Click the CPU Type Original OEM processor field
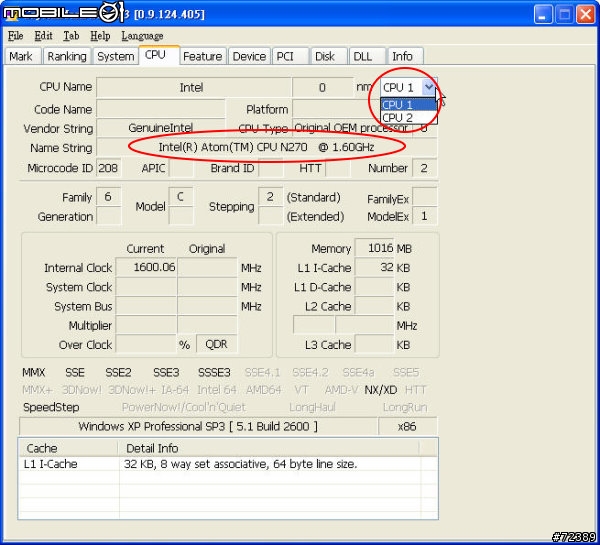The width and height of the screenshot is (600, 545). (x=352, y=128)
